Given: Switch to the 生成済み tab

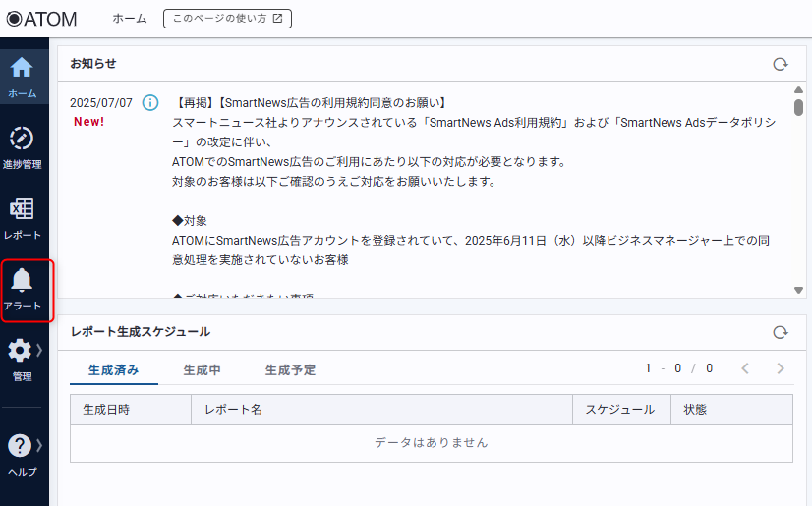Looking at the screenshot, I should 113,370.
